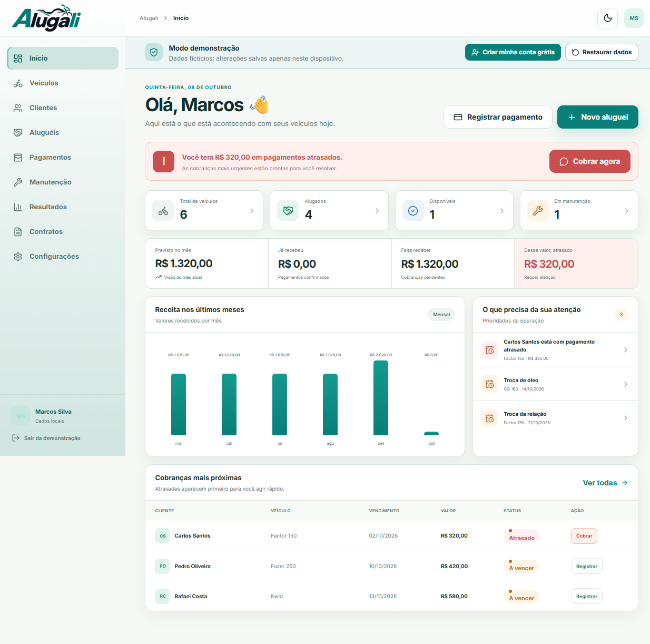
Task: Toggle the Mensal chart period chip
Action: coord(441,315)
